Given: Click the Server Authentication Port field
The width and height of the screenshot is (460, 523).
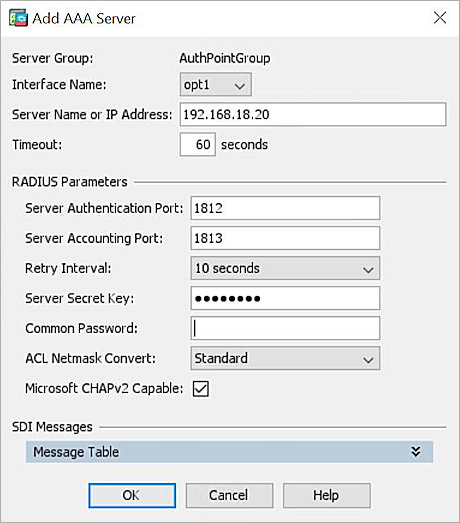Looking at the screenshot, I should [285, 208].
